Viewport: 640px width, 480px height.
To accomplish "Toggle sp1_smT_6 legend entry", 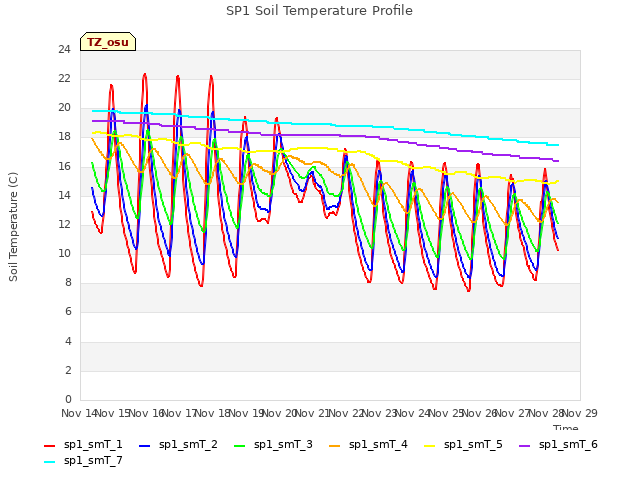I will coord(558,444).
